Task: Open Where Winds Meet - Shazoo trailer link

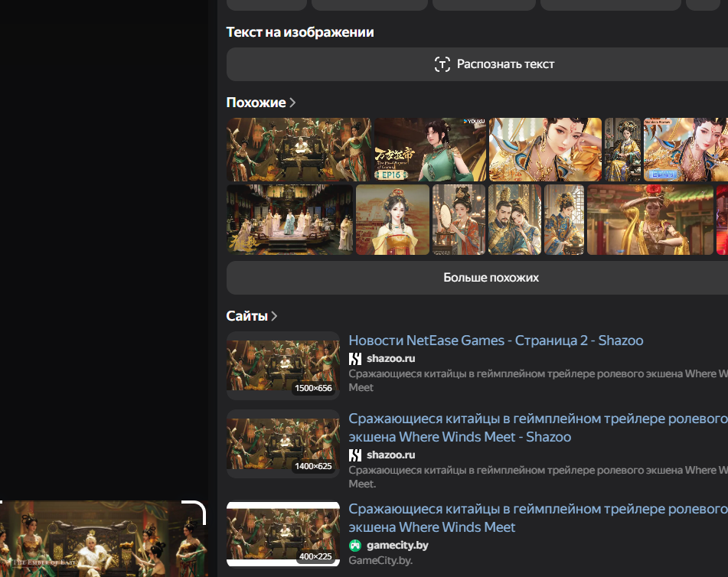Action: 538,428
